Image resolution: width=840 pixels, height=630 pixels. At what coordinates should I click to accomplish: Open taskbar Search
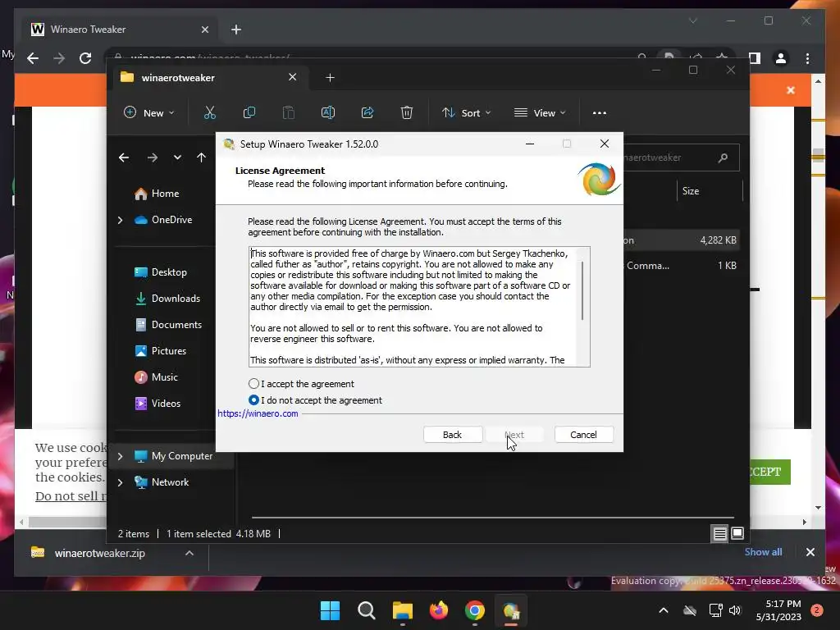pos(367,610)
